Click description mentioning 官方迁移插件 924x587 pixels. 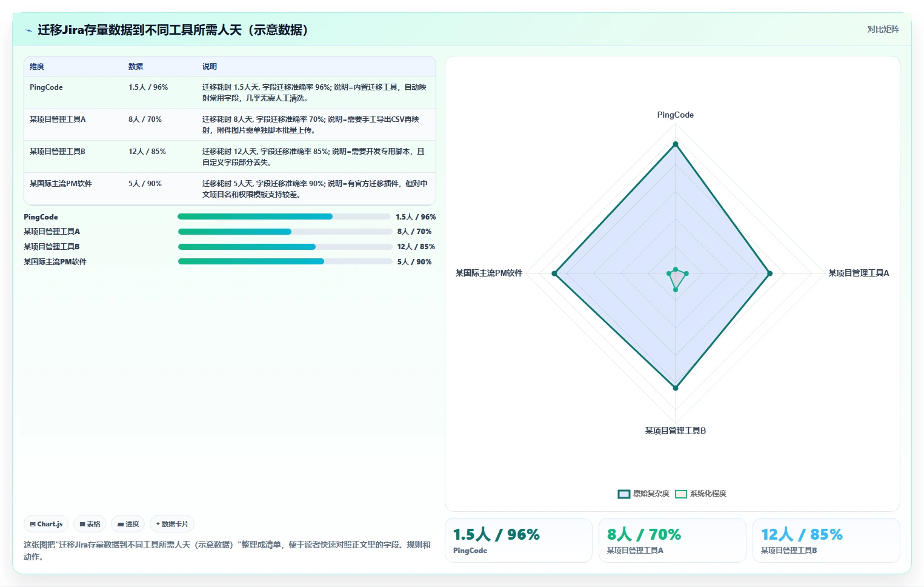(315, 189)
